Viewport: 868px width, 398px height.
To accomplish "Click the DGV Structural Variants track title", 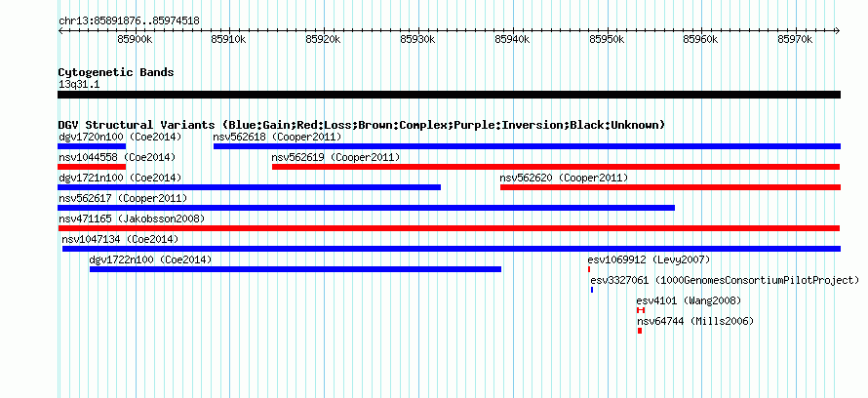I will (362, 125).
